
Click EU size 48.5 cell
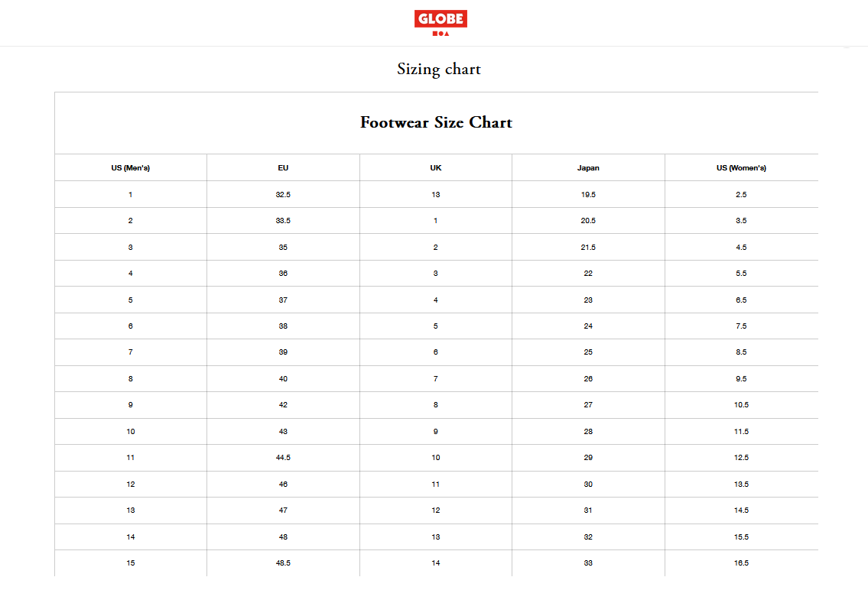(x=284, y=563)
